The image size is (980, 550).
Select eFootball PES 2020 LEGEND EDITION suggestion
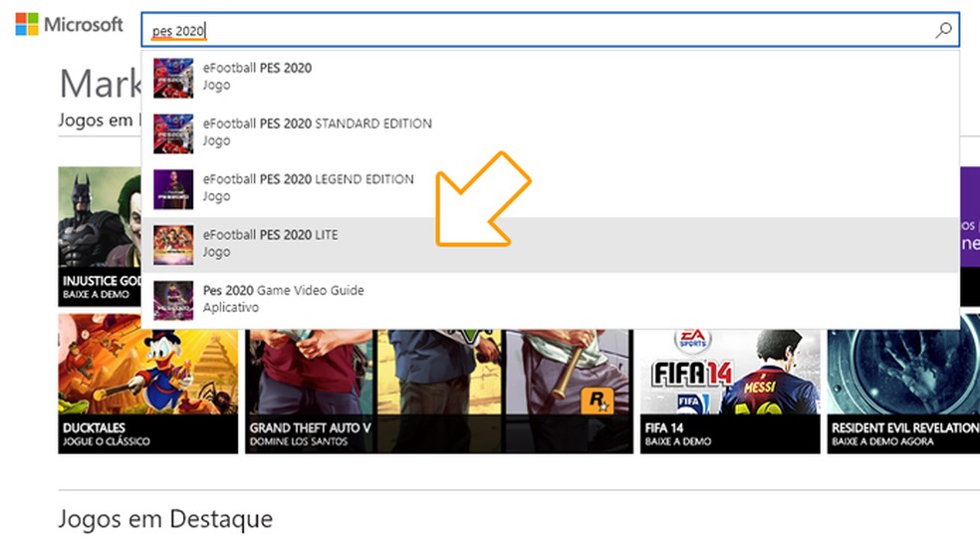pos(551,189)
